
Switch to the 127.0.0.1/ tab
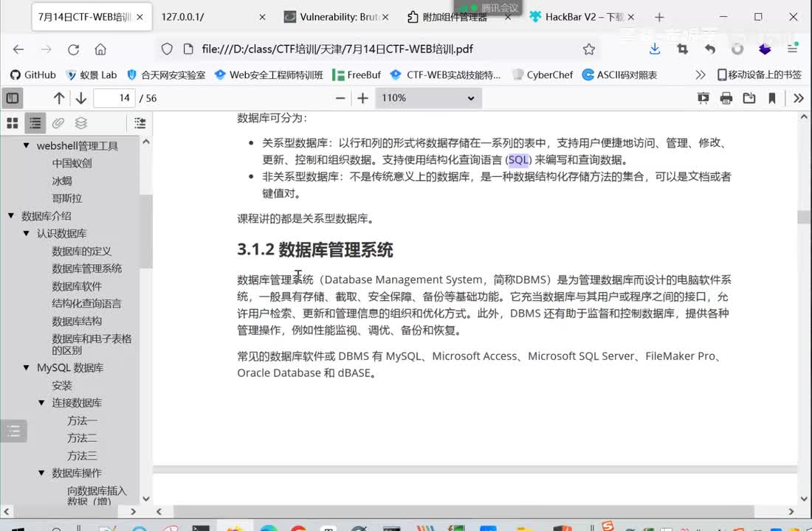click(x=213, y=17)
